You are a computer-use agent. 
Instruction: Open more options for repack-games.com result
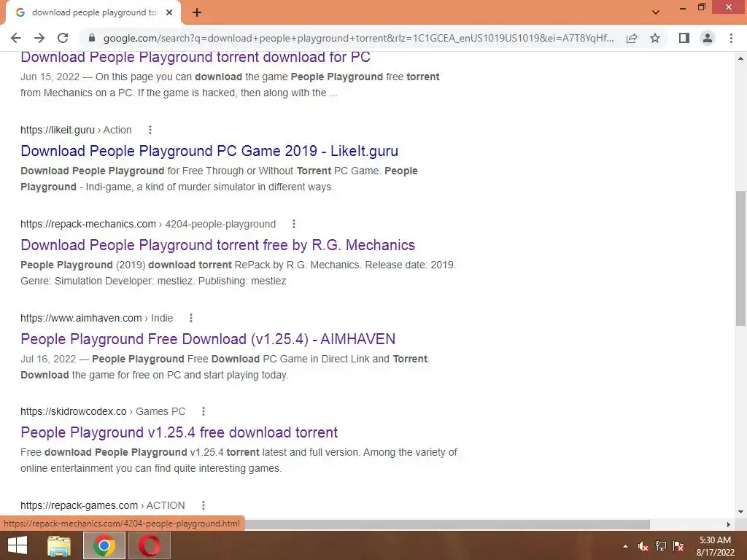(x=204, y=505)
